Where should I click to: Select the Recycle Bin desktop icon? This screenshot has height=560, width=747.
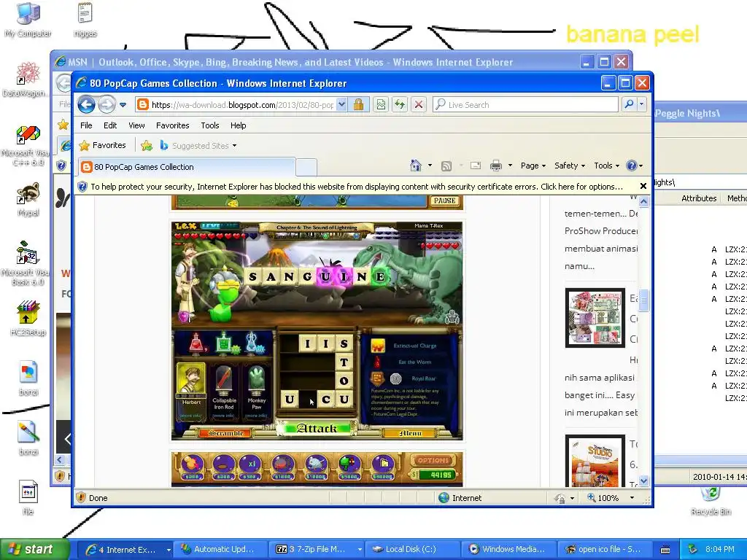[x=711, y=500]
